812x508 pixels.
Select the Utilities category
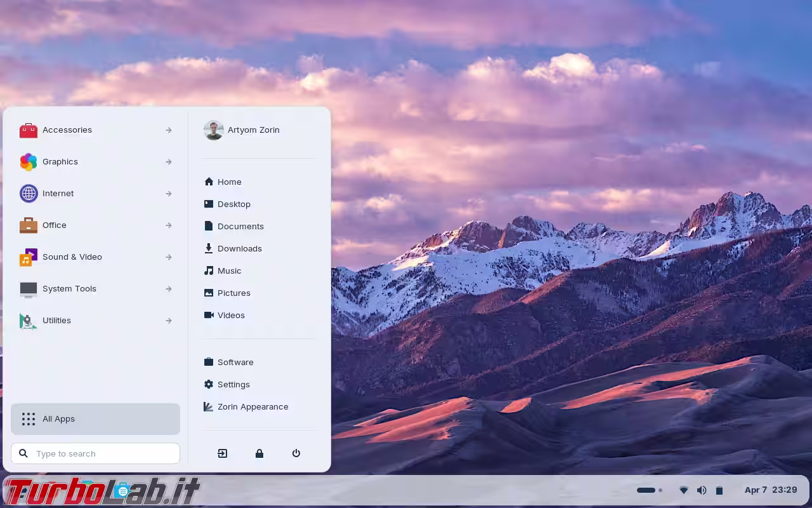pos(95,321)
